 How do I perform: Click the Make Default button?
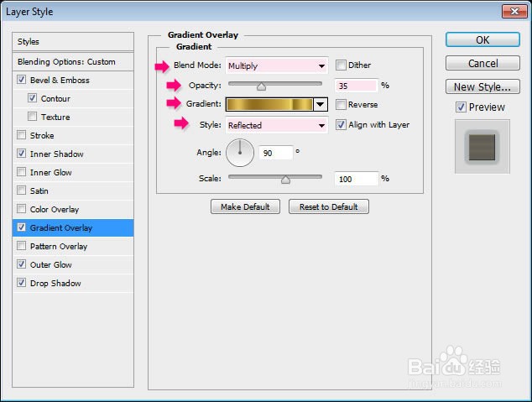click(245, 206)
